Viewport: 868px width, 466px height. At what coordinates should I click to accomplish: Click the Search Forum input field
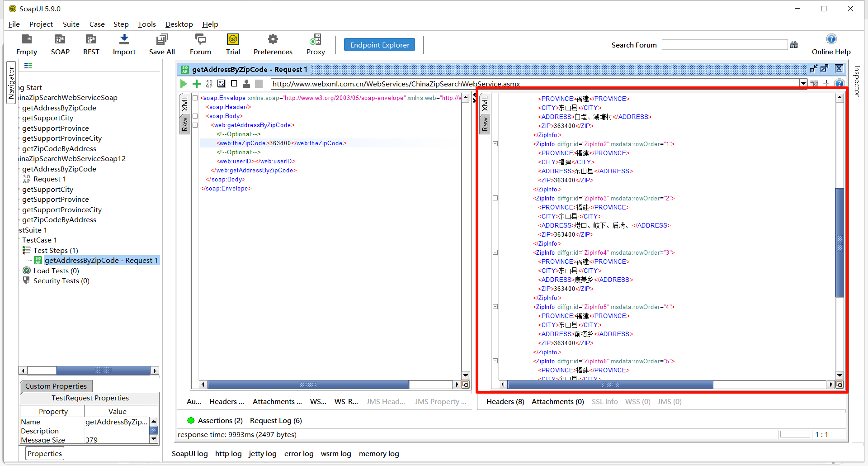pos(724,45)
